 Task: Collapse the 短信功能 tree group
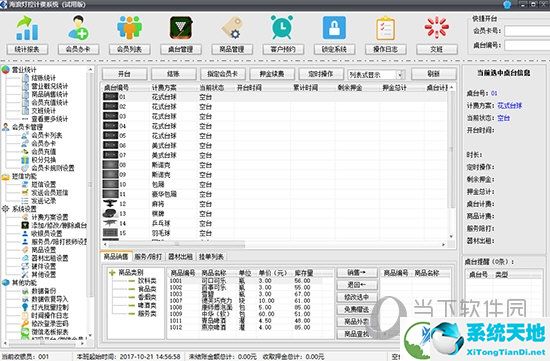coord(24,176)
